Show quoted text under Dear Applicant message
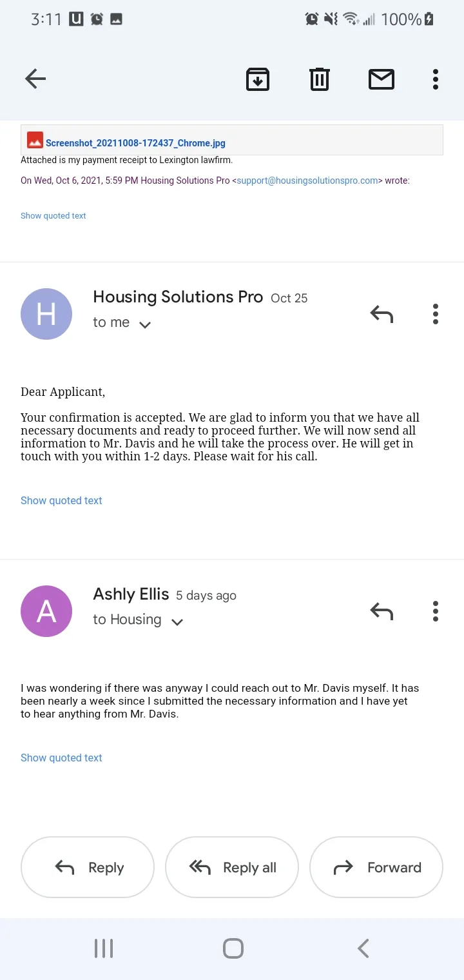This screenshot has width=464, height=980. click(x=61, y=500)
